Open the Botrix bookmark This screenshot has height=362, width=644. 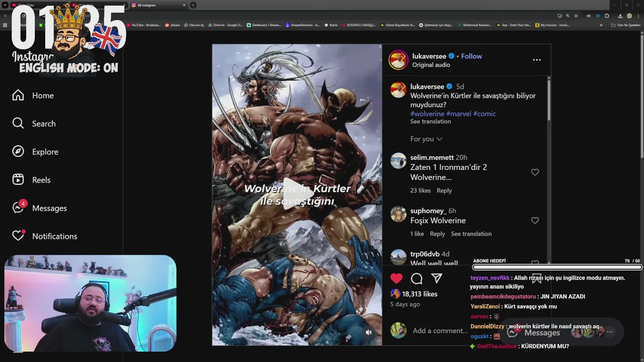(x=331, y=25)
